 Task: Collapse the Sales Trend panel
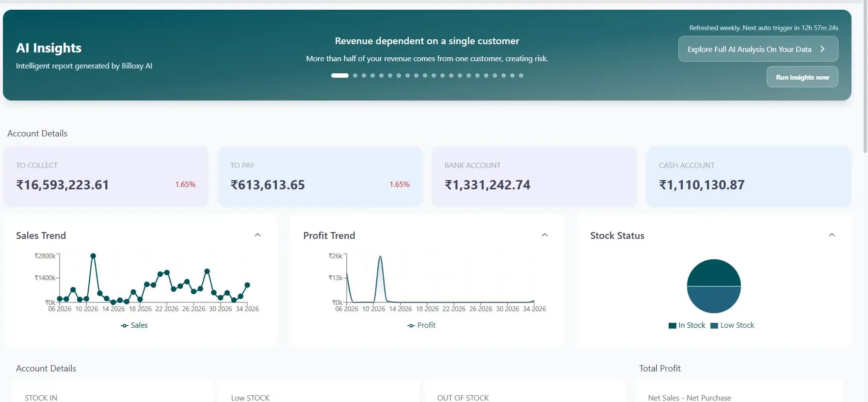click(x=257, y=235)
